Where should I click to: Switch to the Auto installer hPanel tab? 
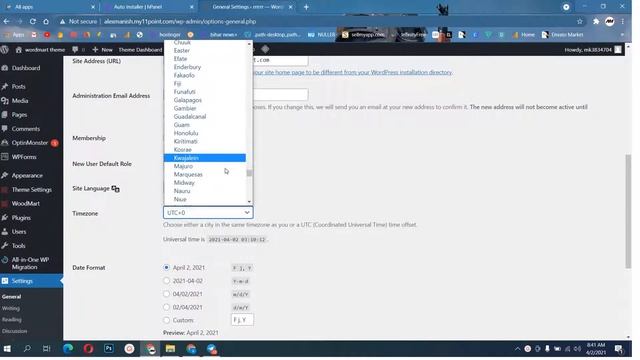coord(148,7)
